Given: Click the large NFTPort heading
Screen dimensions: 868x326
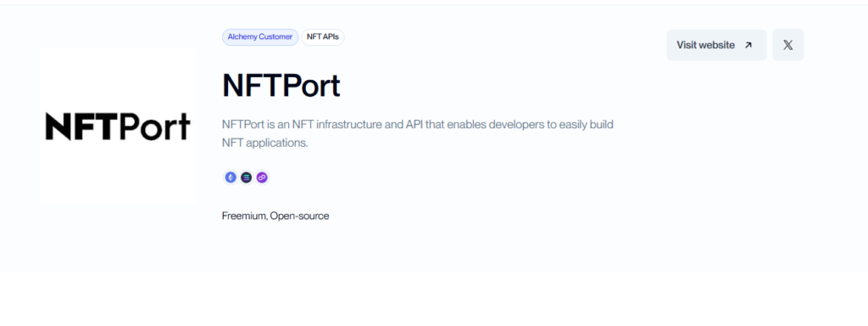Looking at the screenshot, I should pos(281,86).
